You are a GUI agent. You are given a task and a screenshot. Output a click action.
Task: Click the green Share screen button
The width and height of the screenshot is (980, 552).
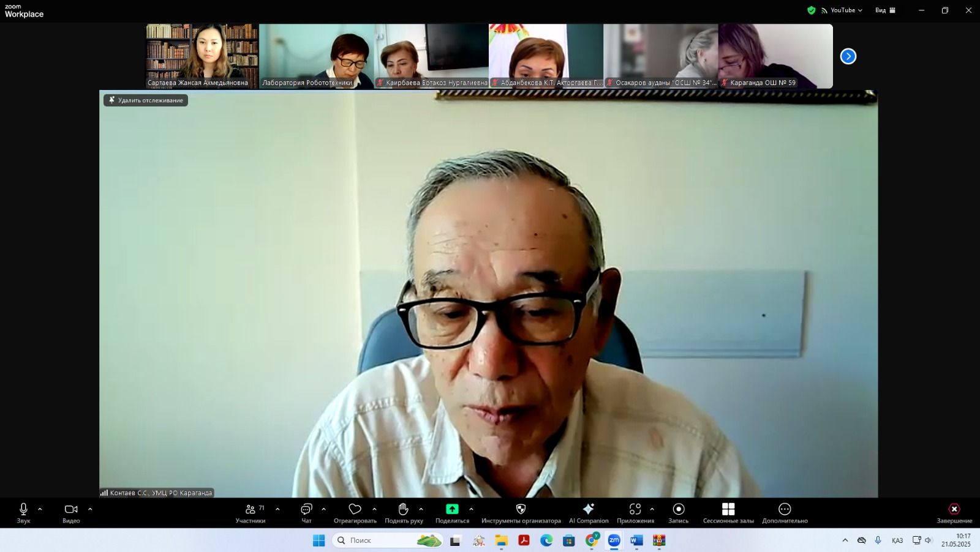(x=452, y=513)
